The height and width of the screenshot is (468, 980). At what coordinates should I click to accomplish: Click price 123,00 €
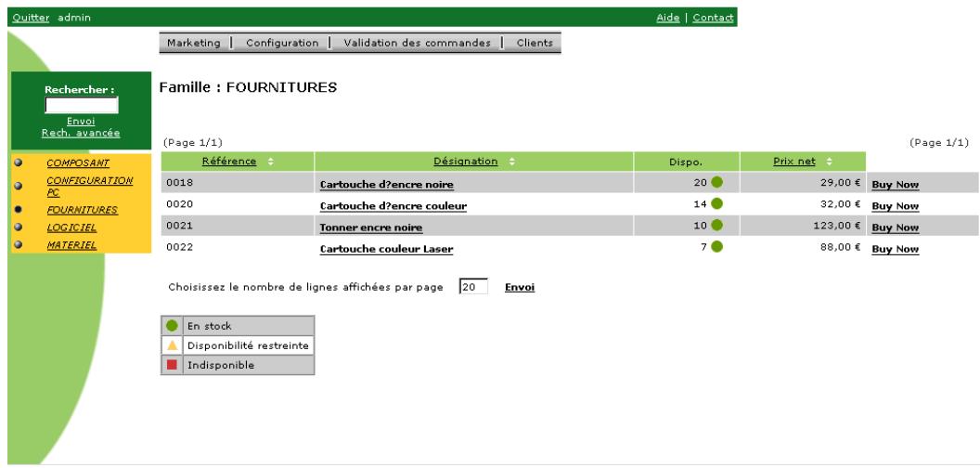click(837, 226)
